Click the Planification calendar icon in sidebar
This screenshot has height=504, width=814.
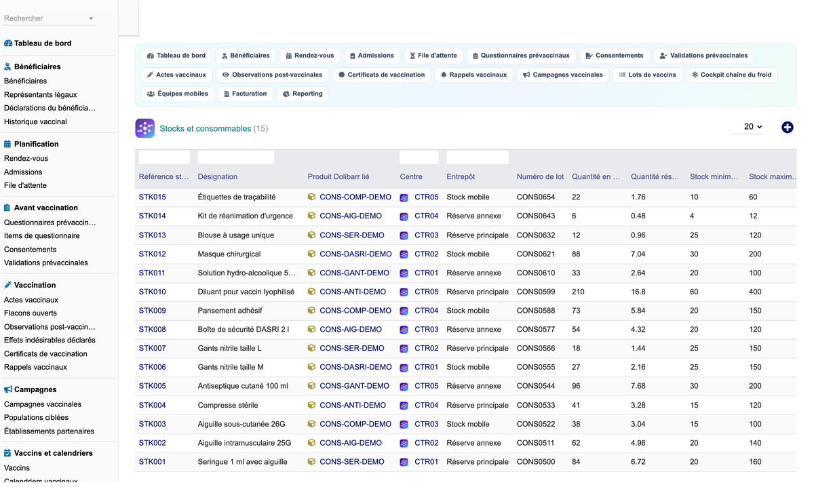tap(8, 144)
